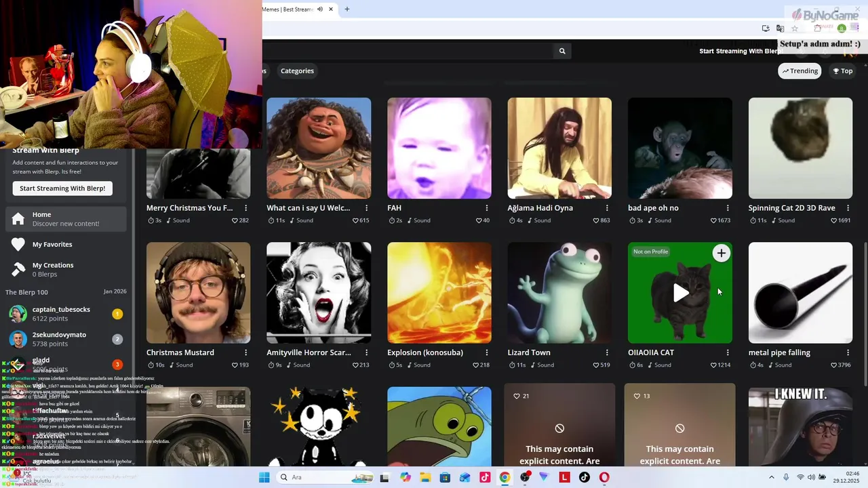Open menu for Merry Christmas You F...

[x=246, y=208]
